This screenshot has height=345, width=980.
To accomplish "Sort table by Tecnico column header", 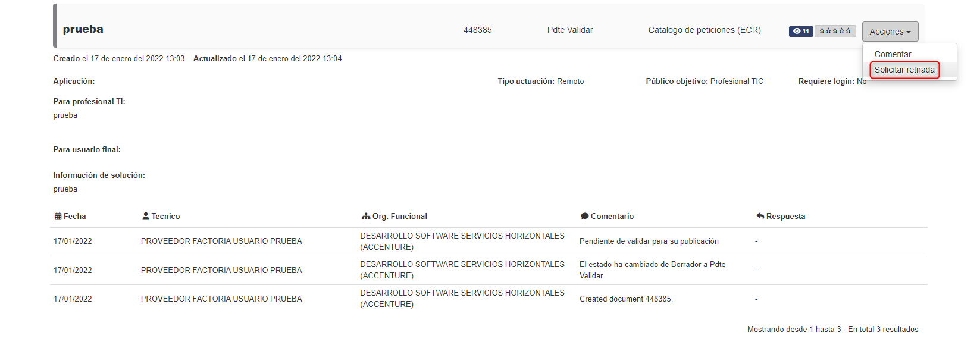I will 161,217.
